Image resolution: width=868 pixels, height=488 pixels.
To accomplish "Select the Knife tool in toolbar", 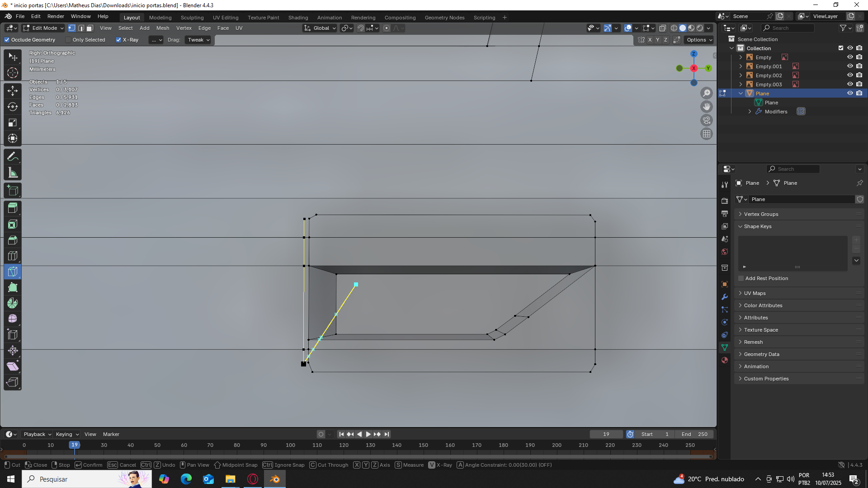I will point(13,272).
